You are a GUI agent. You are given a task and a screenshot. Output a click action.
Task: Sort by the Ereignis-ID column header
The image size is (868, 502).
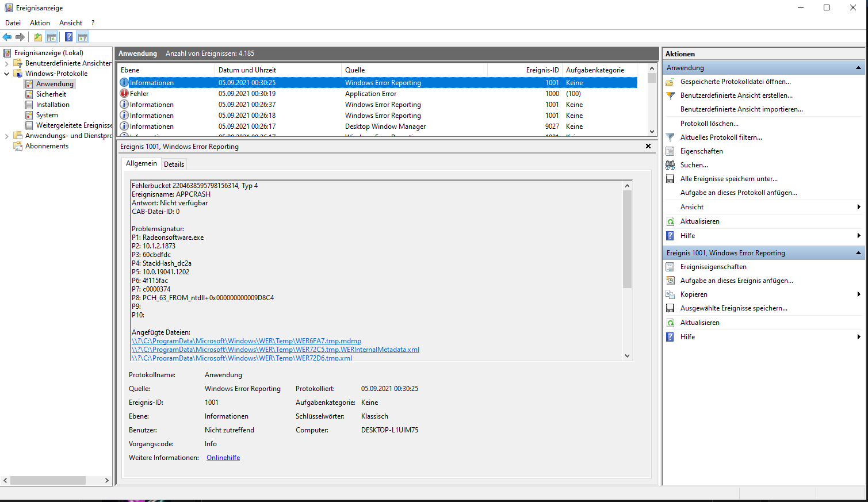coord(525,70)
